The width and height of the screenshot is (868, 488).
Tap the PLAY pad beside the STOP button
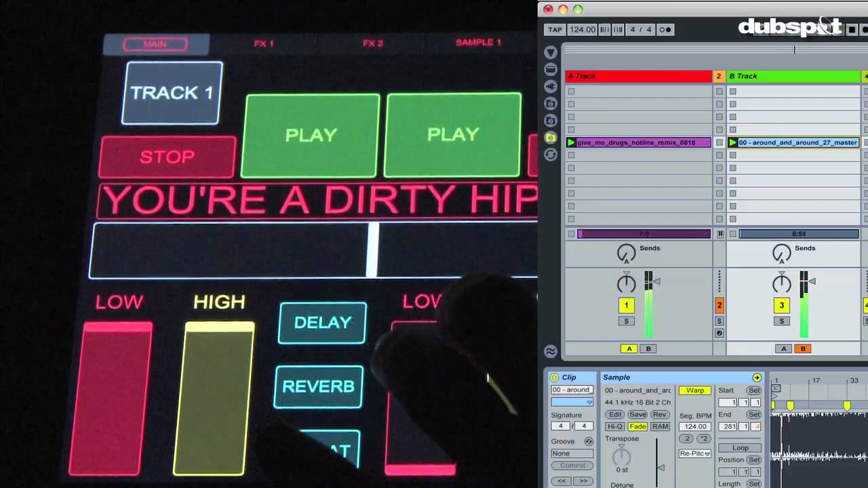click(311, 136)
